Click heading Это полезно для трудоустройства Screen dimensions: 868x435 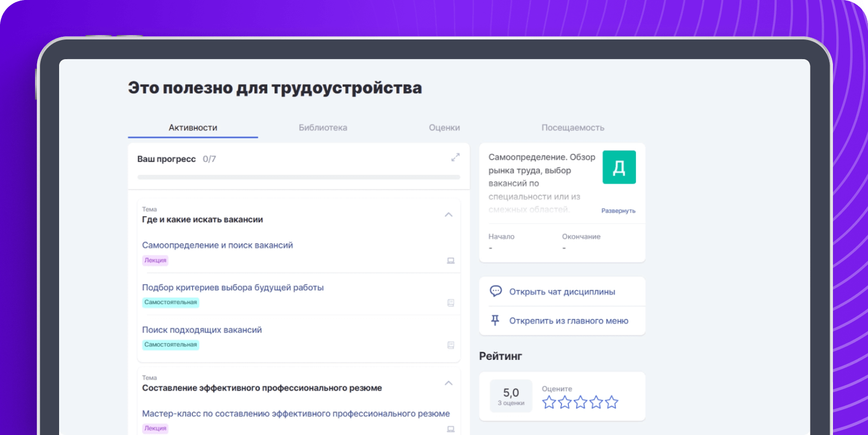275,88
